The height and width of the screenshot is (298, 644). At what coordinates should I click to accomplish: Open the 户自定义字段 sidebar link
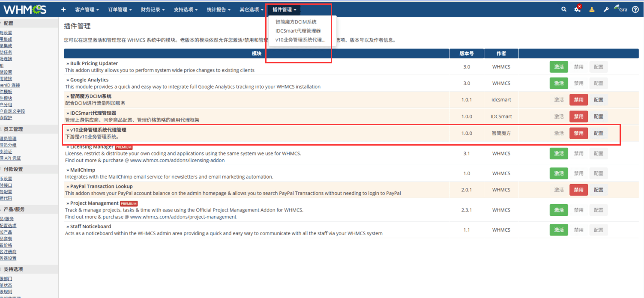coord(12,111)
